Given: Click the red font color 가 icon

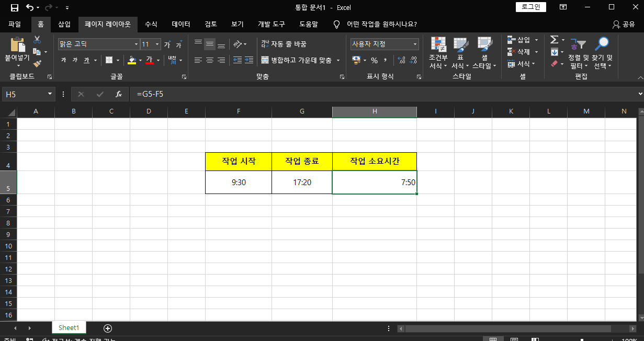Looking at the screenshot, I should click(149, 60).
